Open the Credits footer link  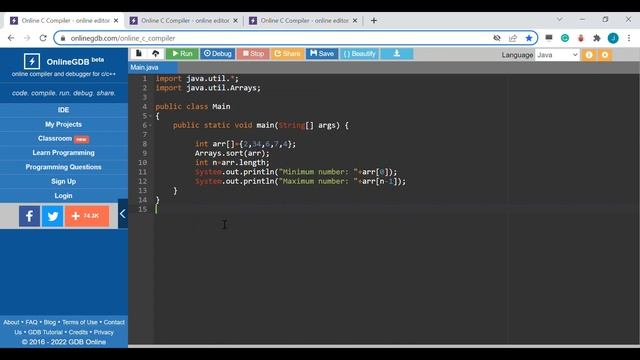pyautogui.click(x=78, y=332)
